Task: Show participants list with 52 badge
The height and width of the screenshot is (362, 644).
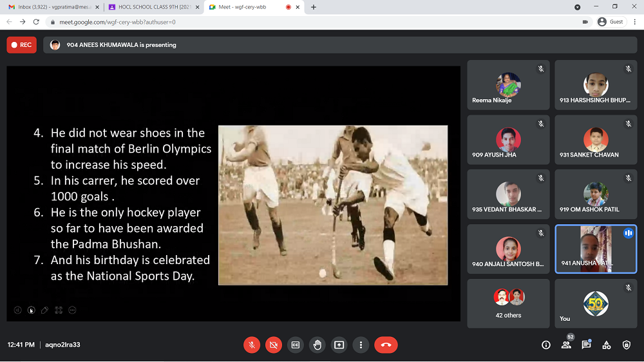Action: point(566,345)
